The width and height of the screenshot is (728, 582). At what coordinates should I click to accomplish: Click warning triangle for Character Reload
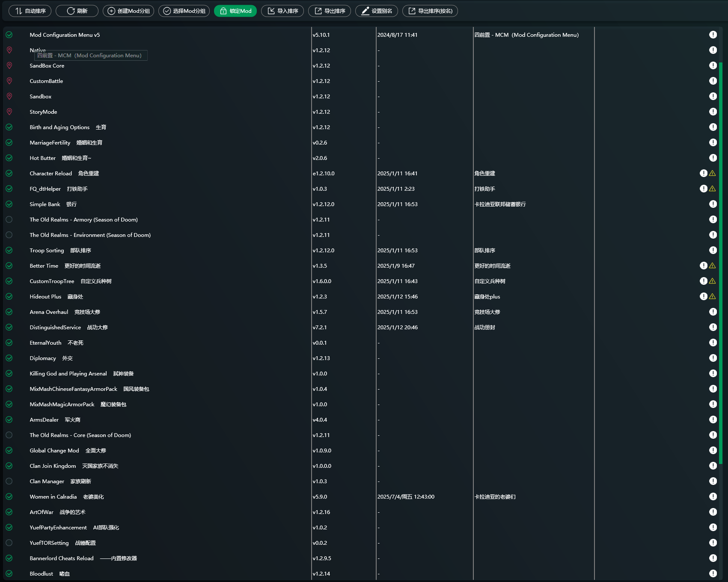pyautogui.click(x=713, y=173)
